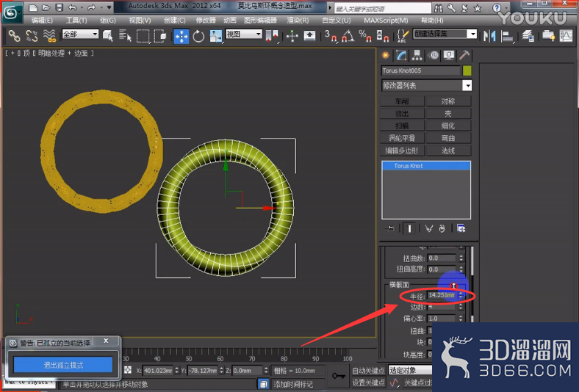The image size is (579, 392).
Task: Click the 扭曲数 value field
Action: pos(442,258)
